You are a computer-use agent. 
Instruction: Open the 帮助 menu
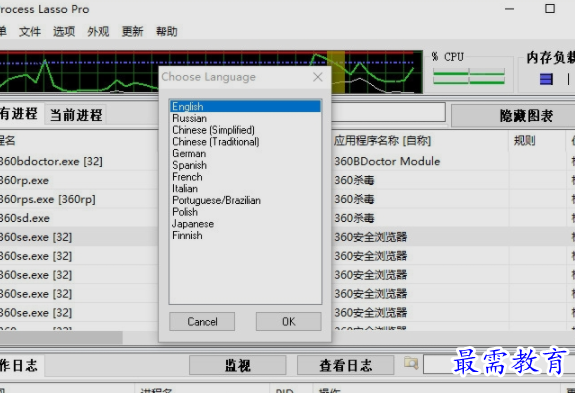click(x=167, y=32)
